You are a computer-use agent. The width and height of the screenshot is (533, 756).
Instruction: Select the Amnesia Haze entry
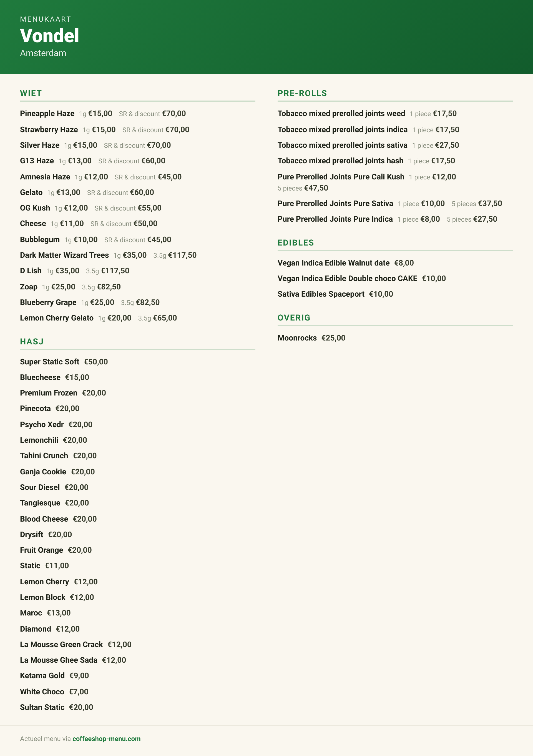(x=45, y=177)
